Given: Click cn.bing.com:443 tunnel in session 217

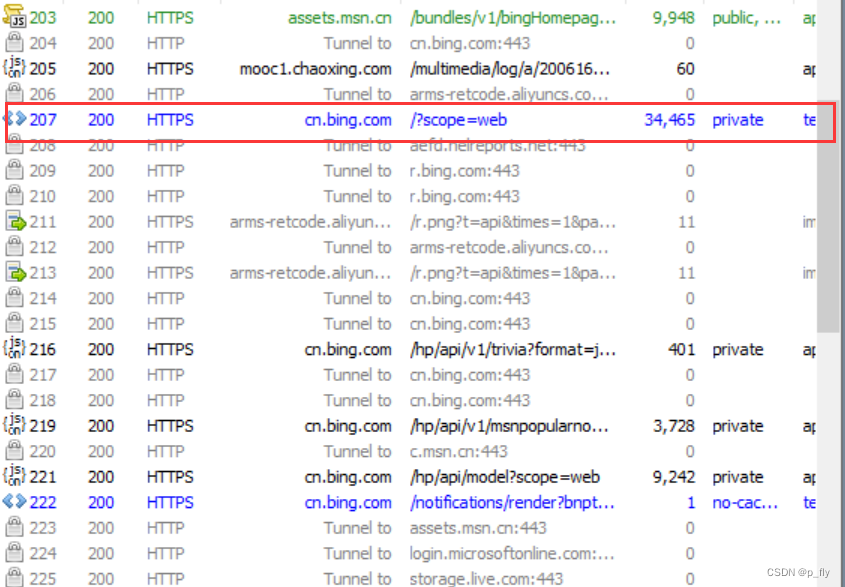Looking at the screenshot, I should point(469,375).
